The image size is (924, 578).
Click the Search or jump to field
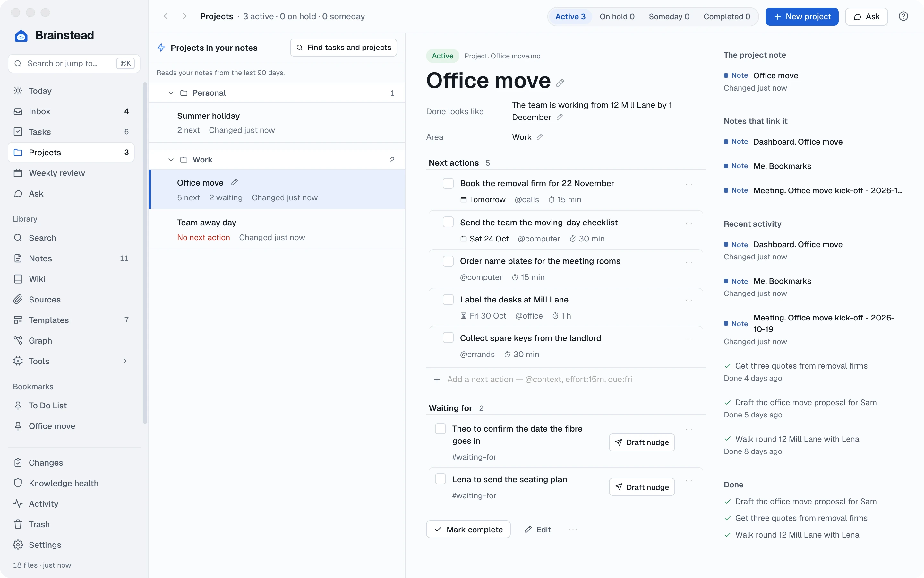(74, 64)
